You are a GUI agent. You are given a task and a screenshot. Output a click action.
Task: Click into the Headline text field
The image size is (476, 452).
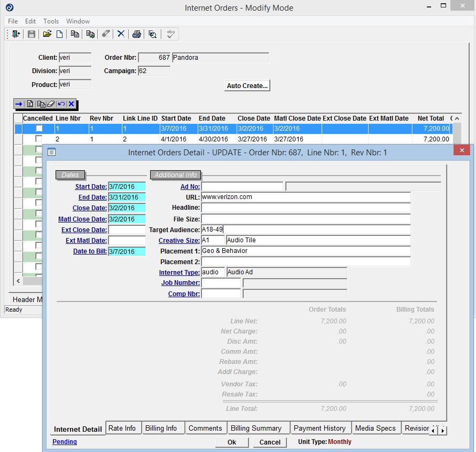(x=306, y=208)
